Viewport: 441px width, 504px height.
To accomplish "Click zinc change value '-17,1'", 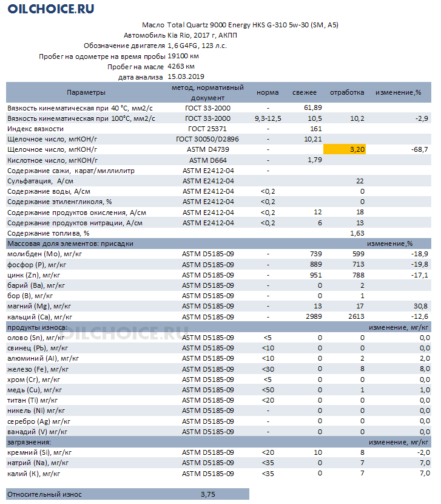I will coord(419,275).
